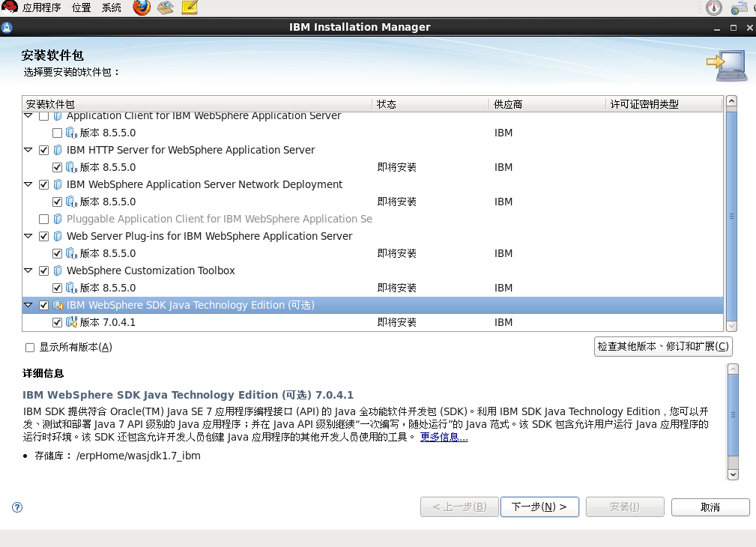Viewport: 756px width, 547px height.
Task: Click version icon under IBM HTTP Server
Action: [71, 167]
